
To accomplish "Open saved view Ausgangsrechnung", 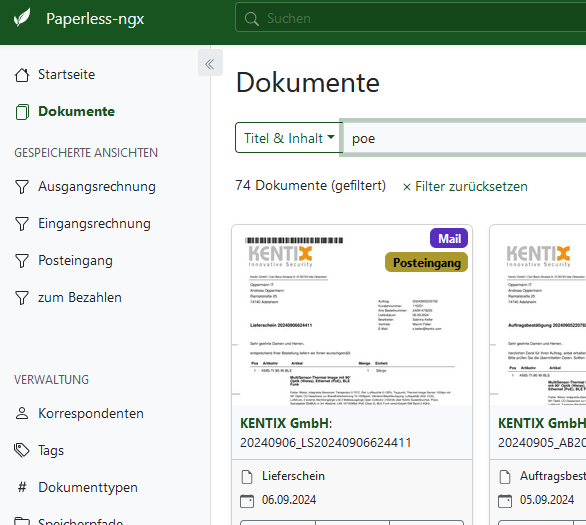I will (97, 186).
